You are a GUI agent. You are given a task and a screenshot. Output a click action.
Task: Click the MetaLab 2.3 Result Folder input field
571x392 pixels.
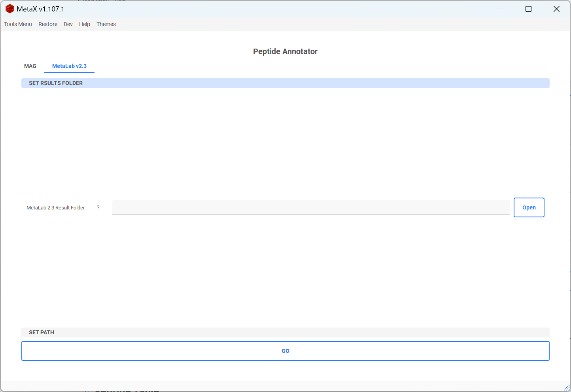click(311, 207)
